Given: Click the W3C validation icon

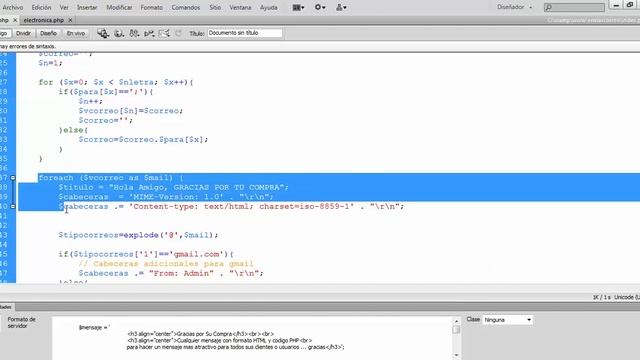Looking at the screenshot, I should (x=149, y=33).
